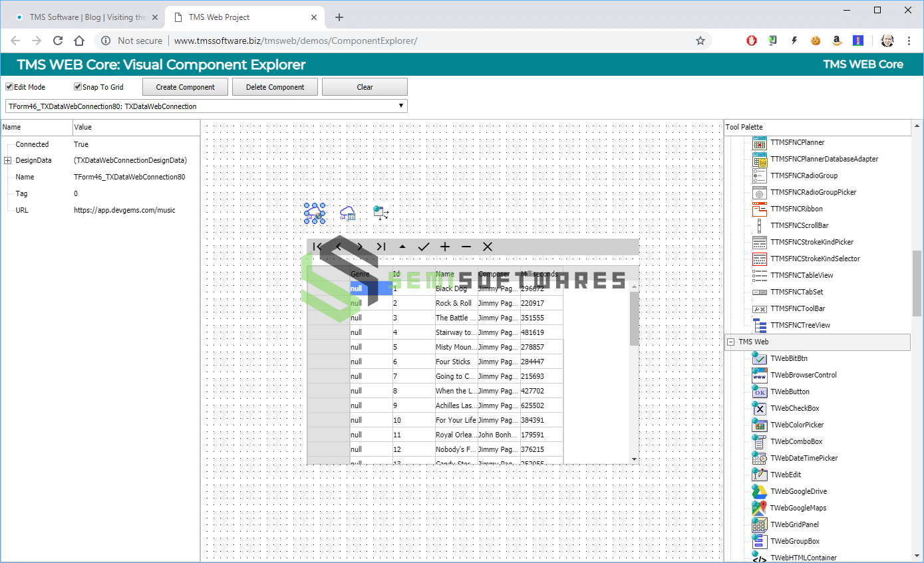924x563 pixels.
Task: Select the TWebColorPicker component icon
Action: [759, 425]
